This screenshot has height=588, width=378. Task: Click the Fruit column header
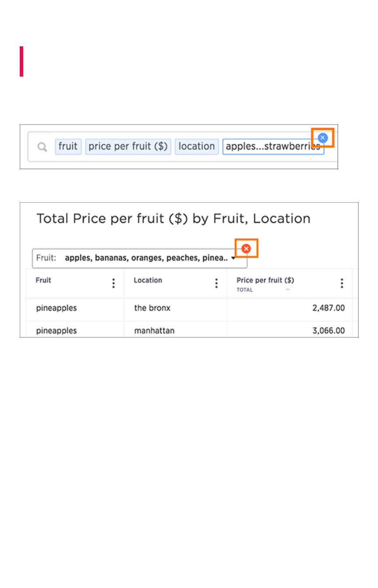tap(43, 280)
